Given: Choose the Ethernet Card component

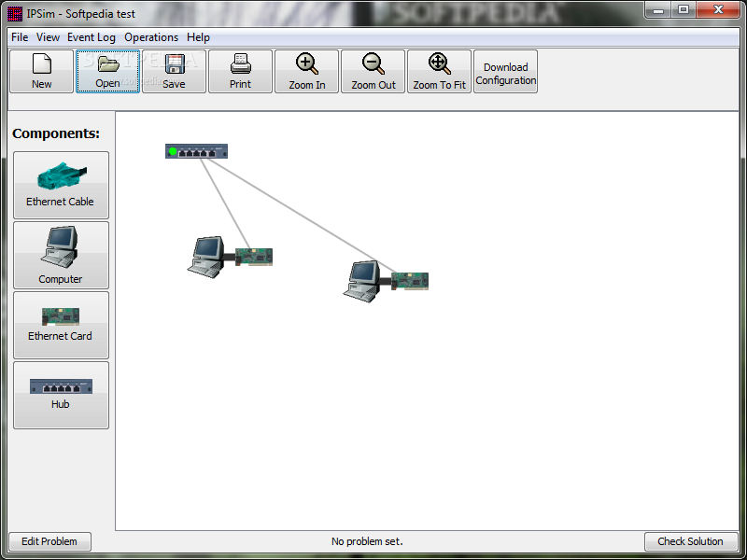Looking at the screenshot, I should (x=61, y=325).
